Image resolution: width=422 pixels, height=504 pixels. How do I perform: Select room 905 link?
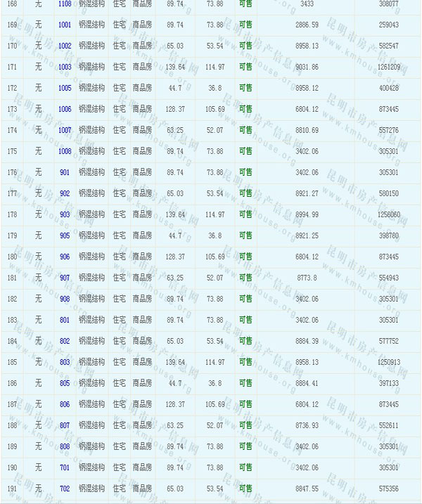[x=65, y=236]
